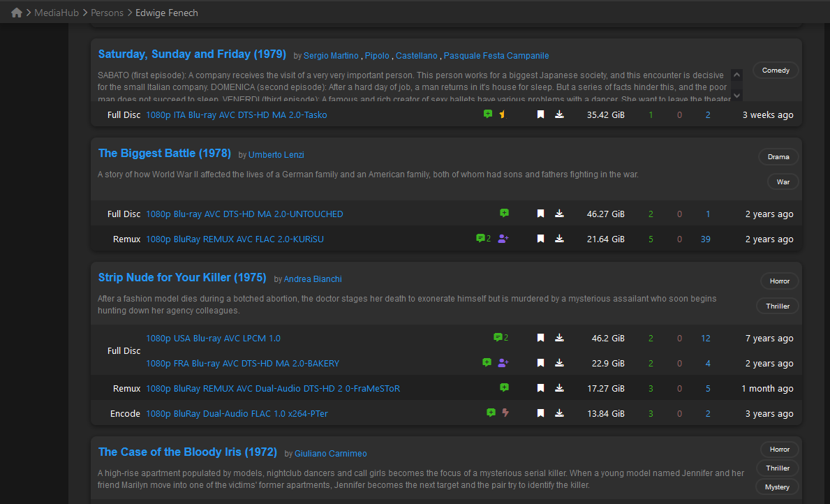Select the War genre tag
The image size is (830, 504).
[x=783, y=181]
